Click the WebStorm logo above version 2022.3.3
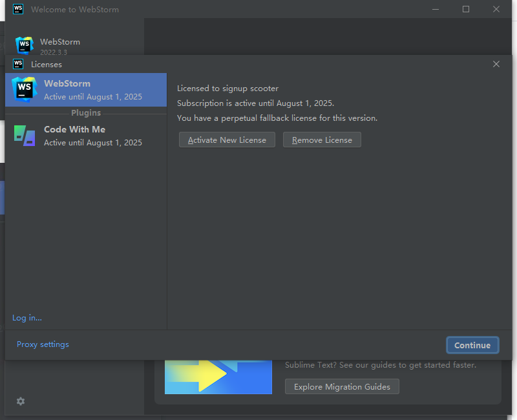This screenshot has width=517, height=420. tap(24, 45)
